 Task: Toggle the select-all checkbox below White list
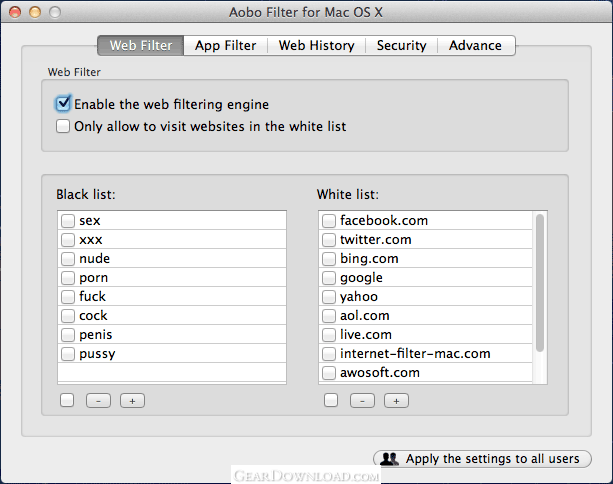[x=330, y=401]
